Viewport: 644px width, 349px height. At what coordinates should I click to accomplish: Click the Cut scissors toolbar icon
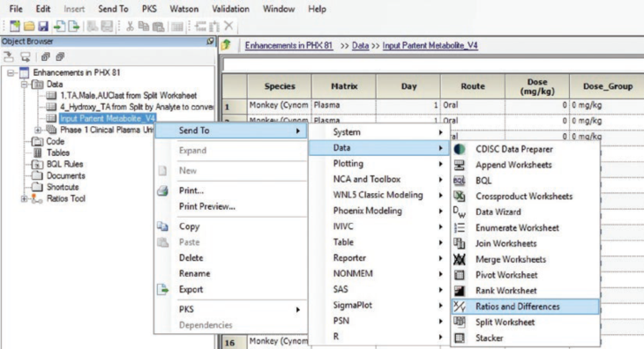[130, 26]
